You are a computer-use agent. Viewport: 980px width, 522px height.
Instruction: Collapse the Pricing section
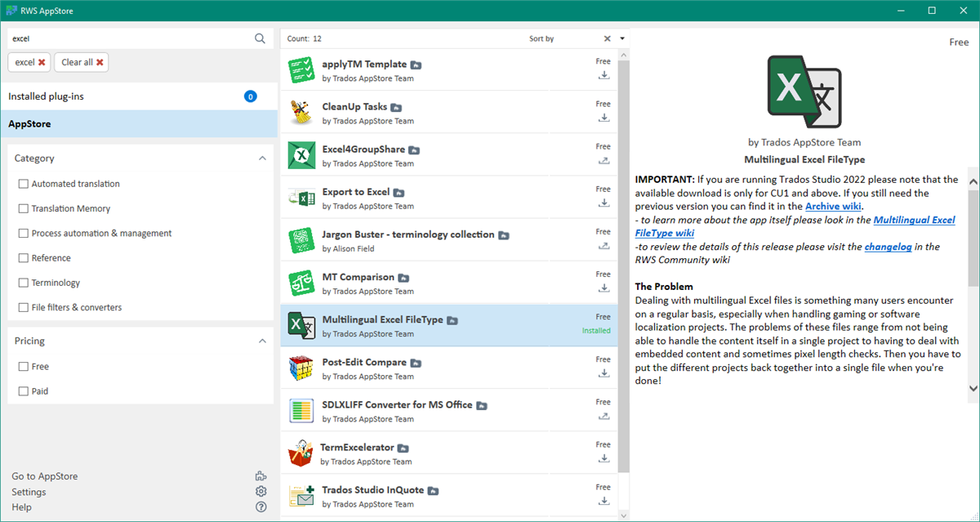[262, 341]
